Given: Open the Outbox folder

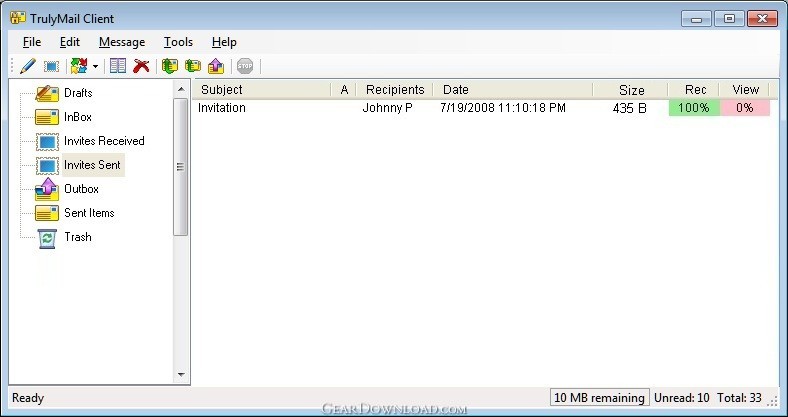Looking at the screenshot, I should (81, 189).
